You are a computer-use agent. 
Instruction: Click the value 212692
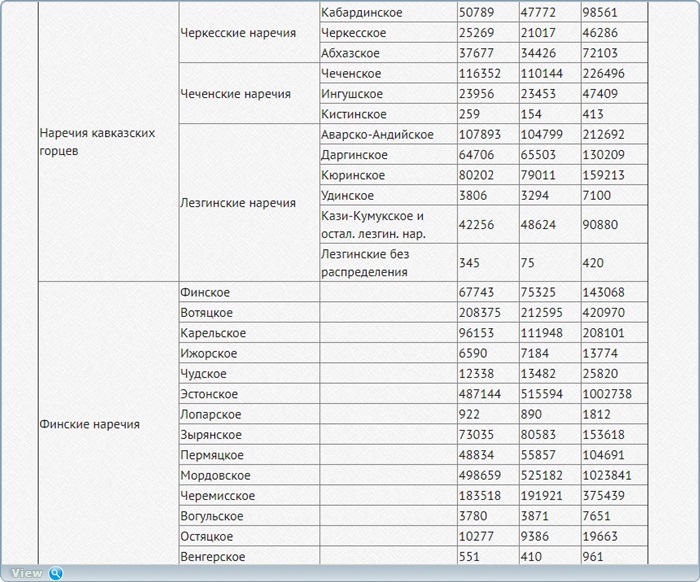click(603, 134)
